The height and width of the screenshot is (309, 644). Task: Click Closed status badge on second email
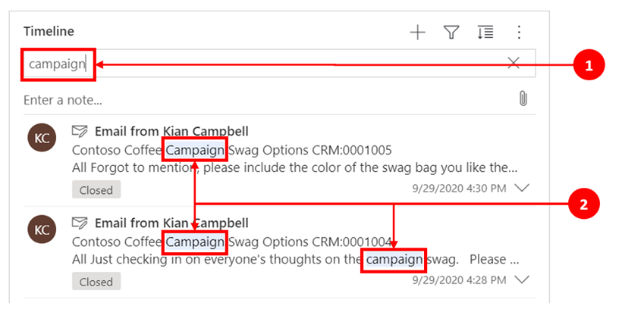coord(96,282)
